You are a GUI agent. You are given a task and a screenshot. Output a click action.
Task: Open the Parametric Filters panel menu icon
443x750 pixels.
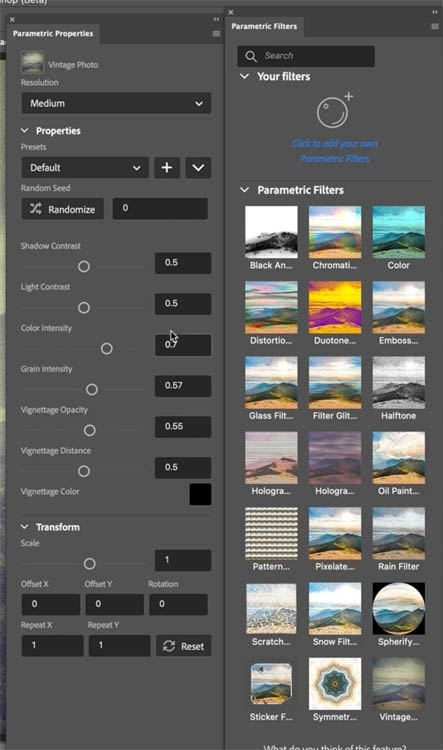[x=435, y=26]
